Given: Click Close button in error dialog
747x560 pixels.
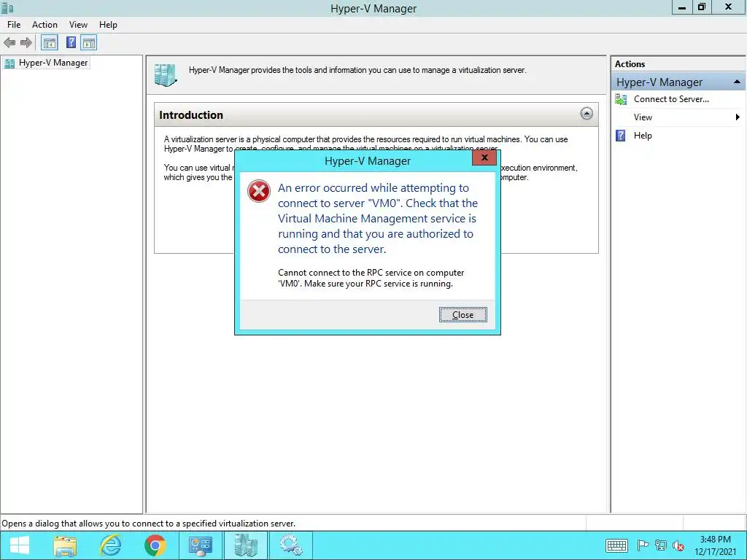Looking at the screenshot, I should (x=462, y=315).
